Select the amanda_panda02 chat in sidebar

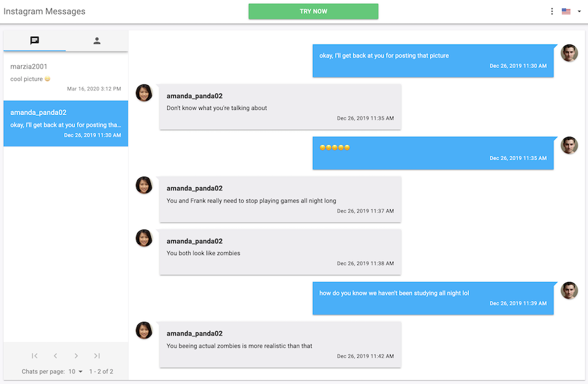click(65, 123)
